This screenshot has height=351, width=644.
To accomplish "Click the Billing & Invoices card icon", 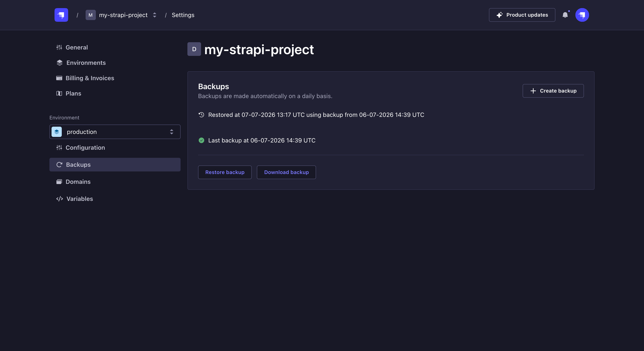I will point(59,78).
